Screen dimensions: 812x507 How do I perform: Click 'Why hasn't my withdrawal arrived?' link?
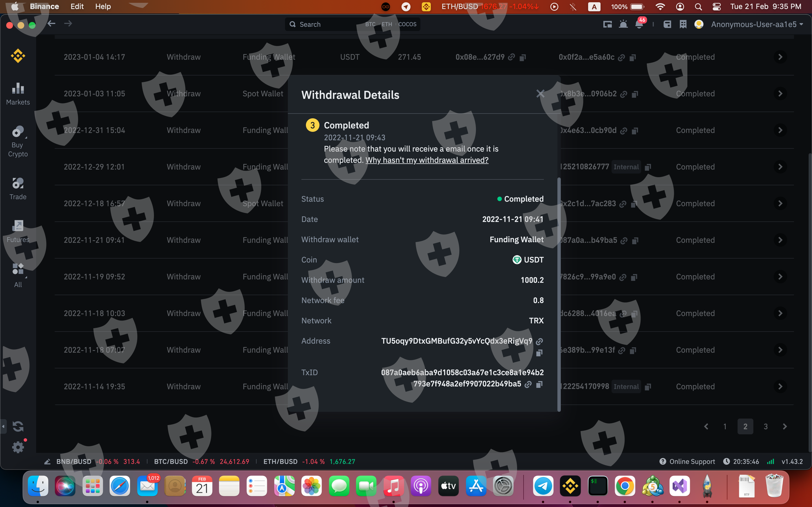tap(427, 160)
